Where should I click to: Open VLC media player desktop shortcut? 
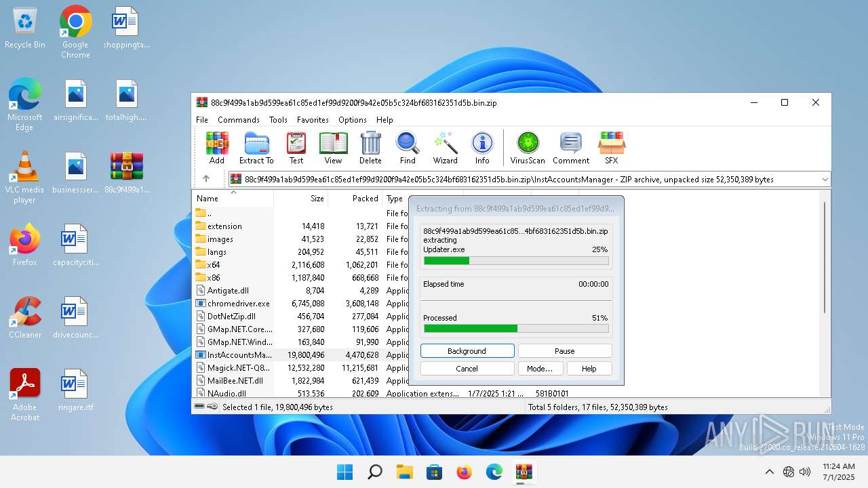coord(25,178)
